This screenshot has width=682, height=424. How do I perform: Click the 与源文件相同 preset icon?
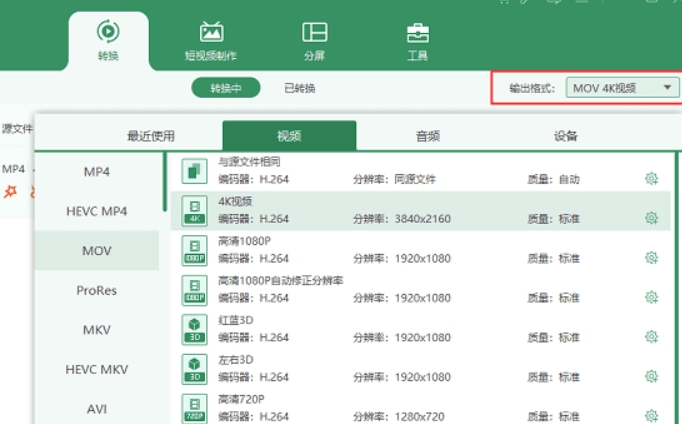pyautogui.click(x=194, y=171)
